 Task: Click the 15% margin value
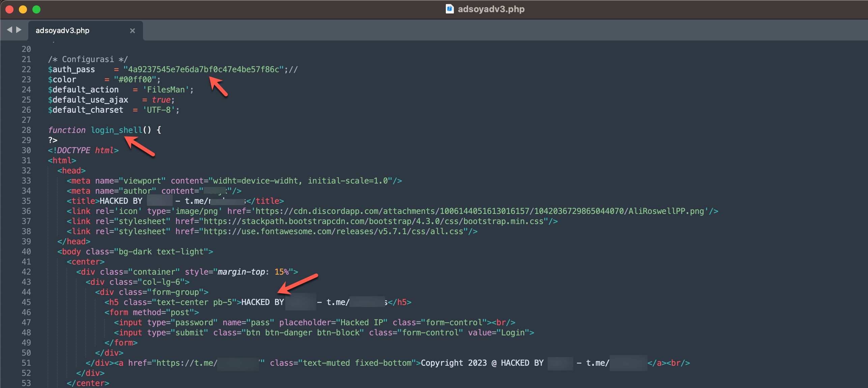pos(282,272)
